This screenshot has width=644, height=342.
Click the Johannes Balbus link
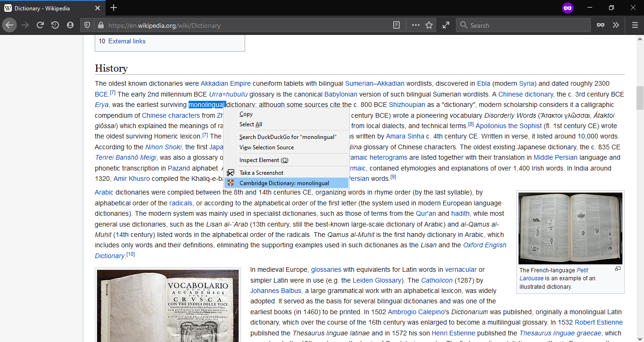click(277, 291)
